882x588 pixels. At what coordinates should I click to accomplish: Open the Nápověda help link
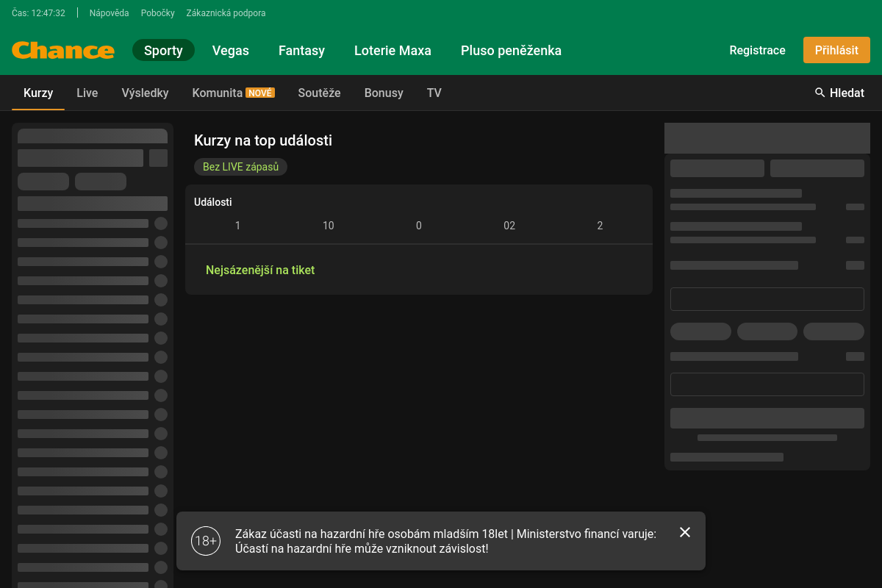point(109,13)
